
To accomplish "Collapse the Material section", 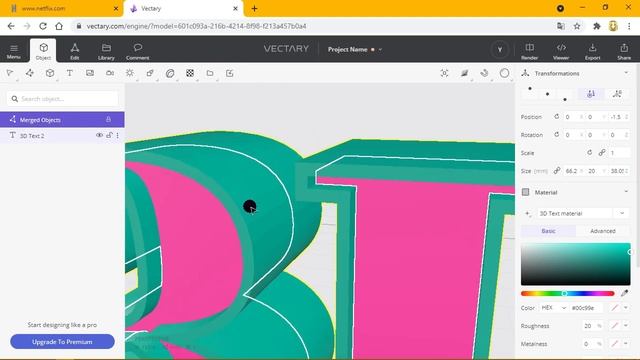I will pyautogui.click(x=626, y=192).
